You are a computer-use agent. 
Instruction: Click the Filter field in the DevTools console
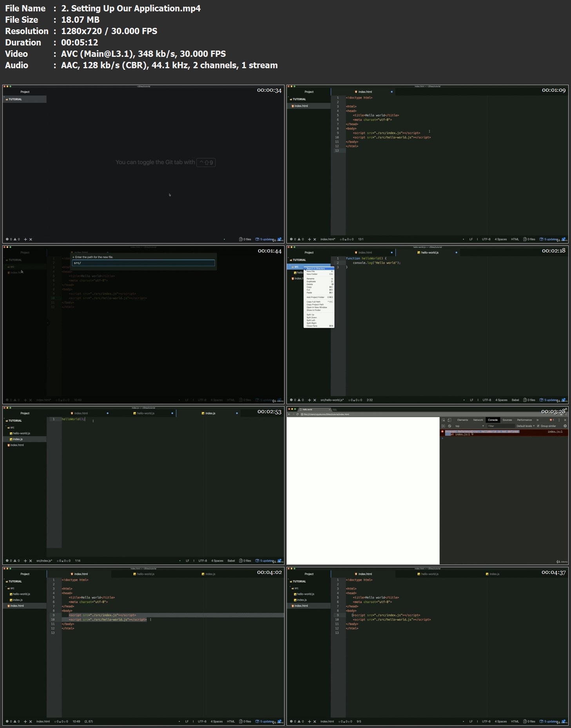point(500,426)
